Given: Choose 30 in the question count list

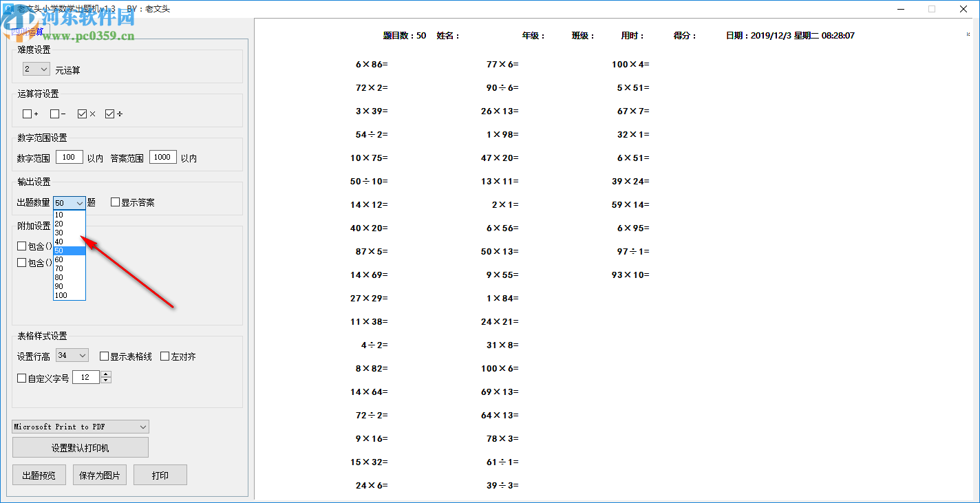Looking at the screenshot, I should point(70,233).
